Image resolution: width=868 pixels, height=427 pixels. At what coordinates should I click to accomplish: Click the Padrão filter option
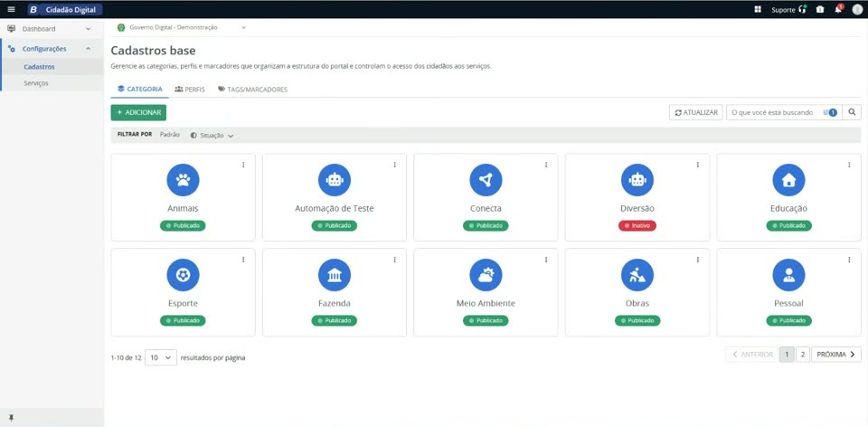pyautogui.click(x=169, y=135)
